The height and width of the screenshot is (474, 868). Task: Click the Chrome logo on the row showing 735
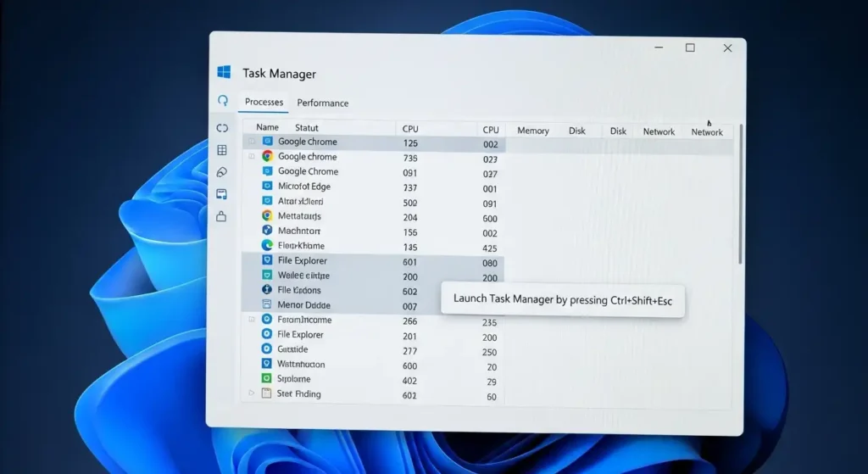267,156
